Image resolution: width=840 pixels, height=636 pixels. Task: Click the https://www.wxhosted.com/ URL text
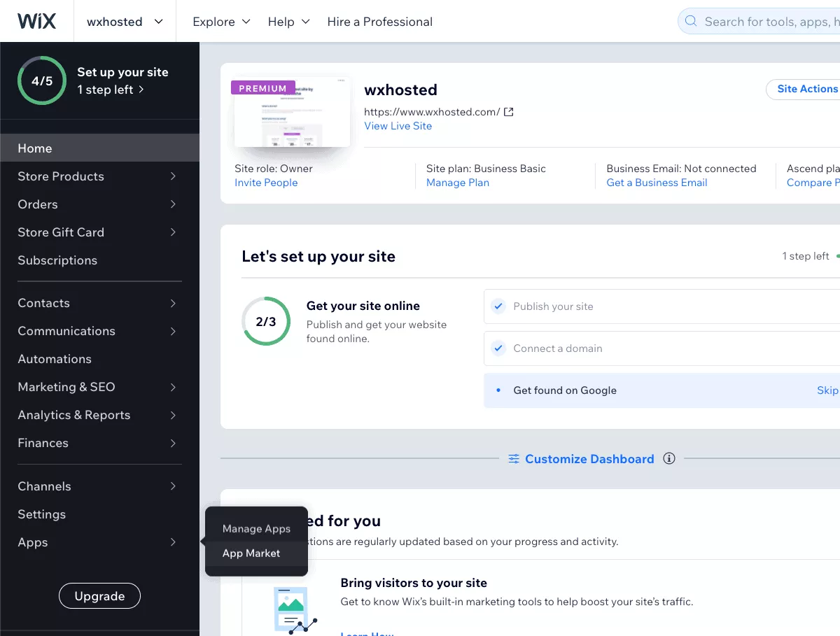click(x=432, y=112)
